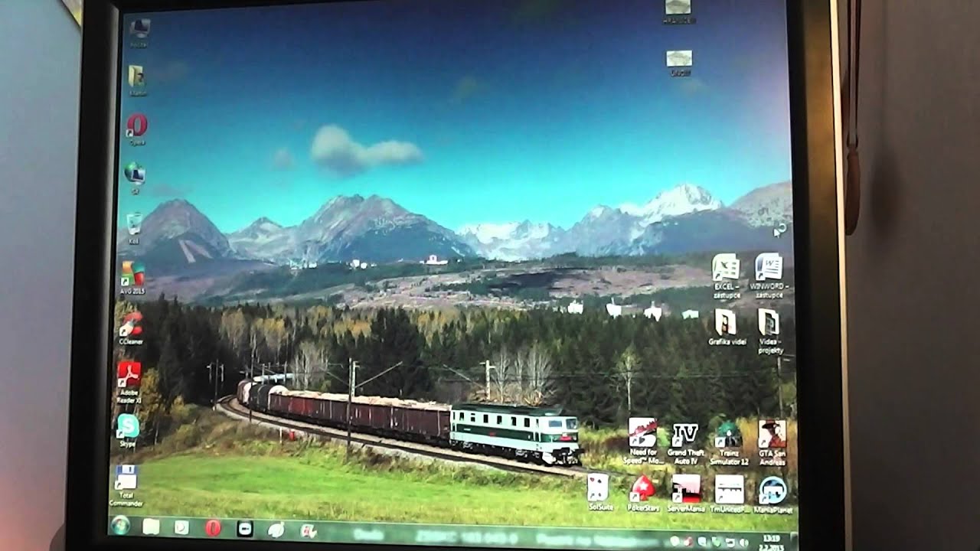The height and width of the screenshot is (551, 980).
Task: Open the second image file icon at top right
Action: point(679,63)
